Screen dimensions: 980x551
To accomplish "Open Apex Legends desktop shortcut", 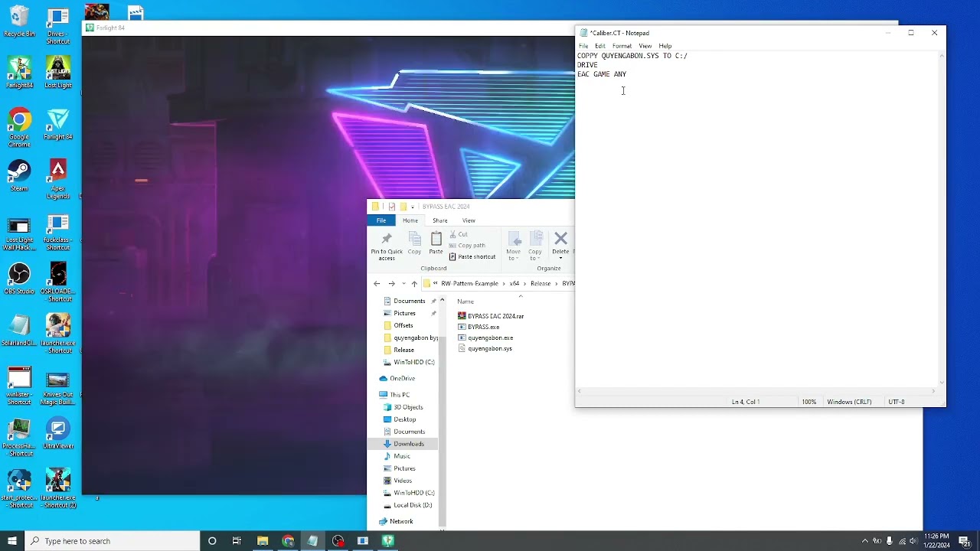I will click(58, 180).
